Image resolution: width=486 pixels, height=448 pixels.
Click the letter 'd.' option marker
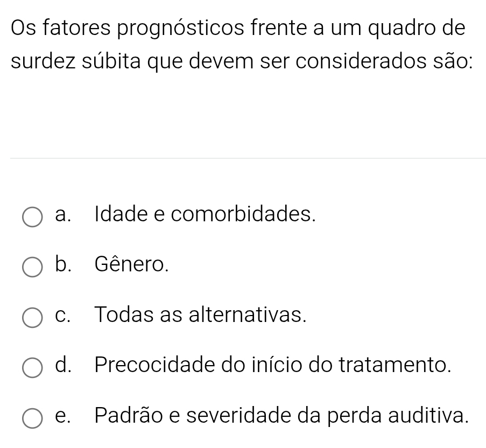65,364
